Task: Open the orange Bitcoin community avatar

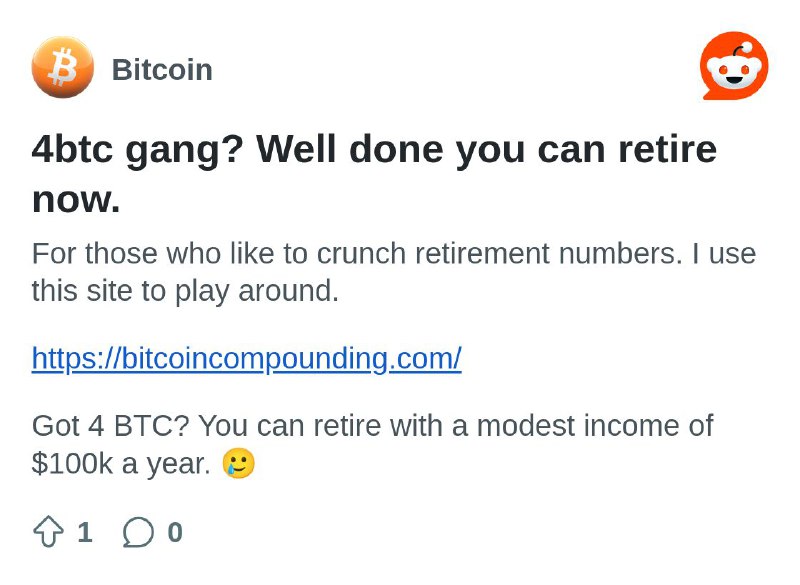Action: [x=63, y=67]
